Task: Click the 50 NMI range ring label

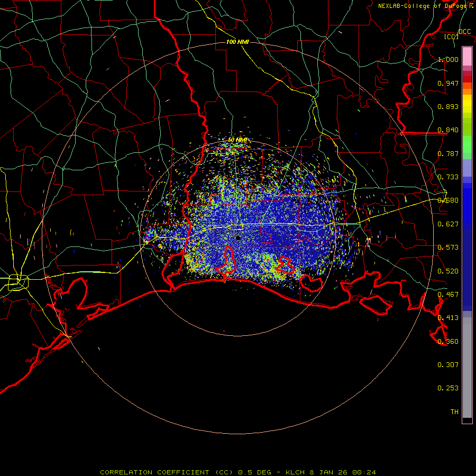Action: pyautogui.click(x=237, y=140)
